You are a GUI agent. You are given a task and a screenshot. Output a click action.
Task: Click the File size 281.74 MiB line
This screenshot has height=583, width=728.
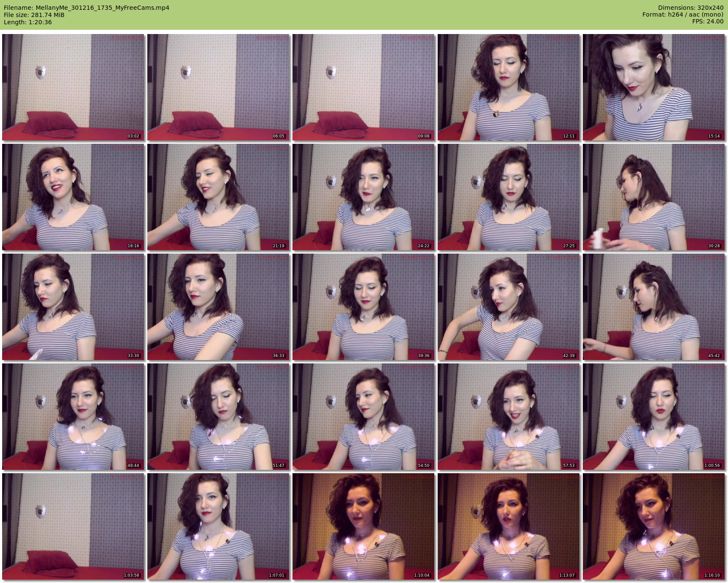point(34,15)
